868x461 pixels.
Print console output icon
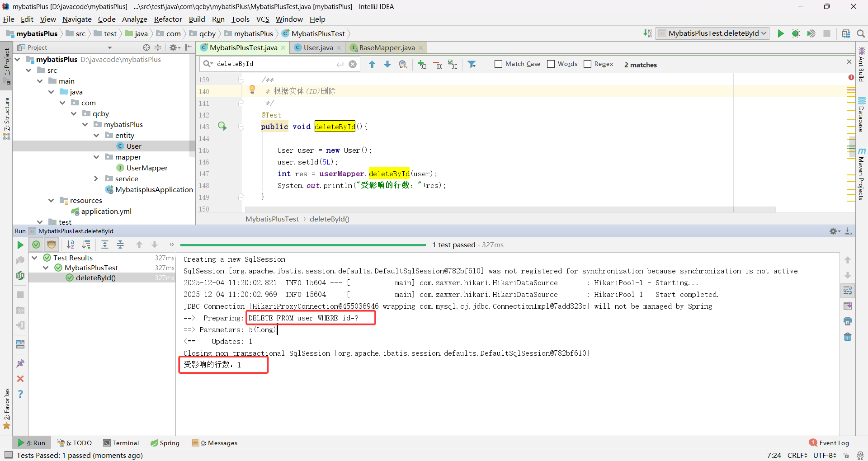point(848,321)
